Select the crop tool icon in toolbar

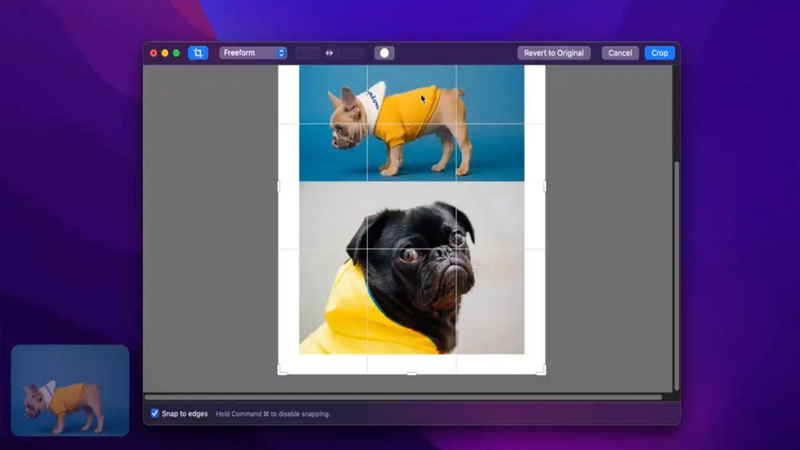pyautogui.click(x=198, y=53)
